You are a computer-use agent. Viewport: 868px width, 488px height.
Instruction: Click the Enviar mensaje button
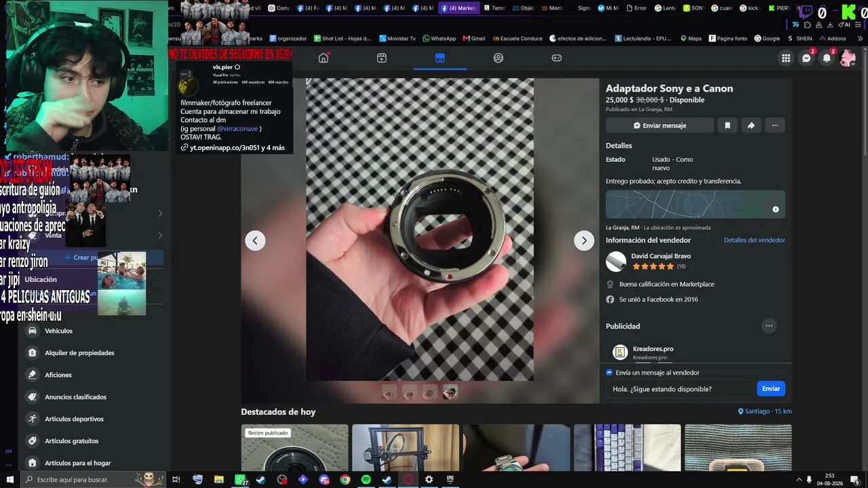coord(660,125)
